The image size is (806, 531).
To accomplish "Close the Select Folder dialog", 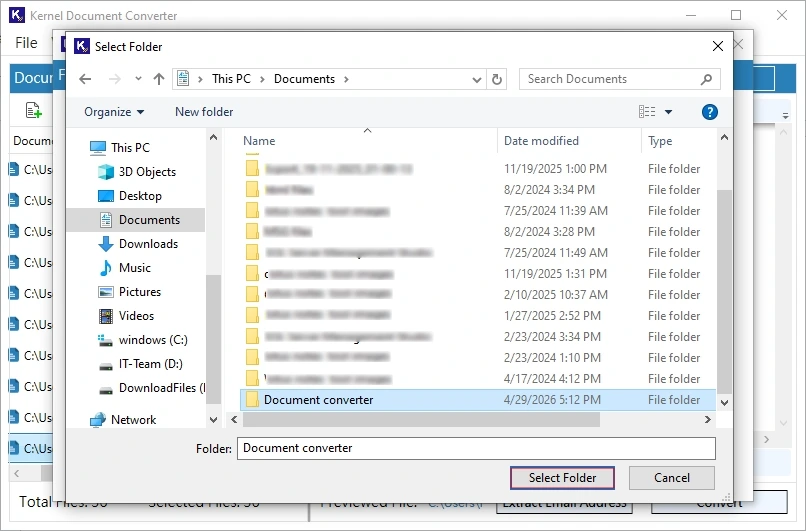I will coord(718,46).
